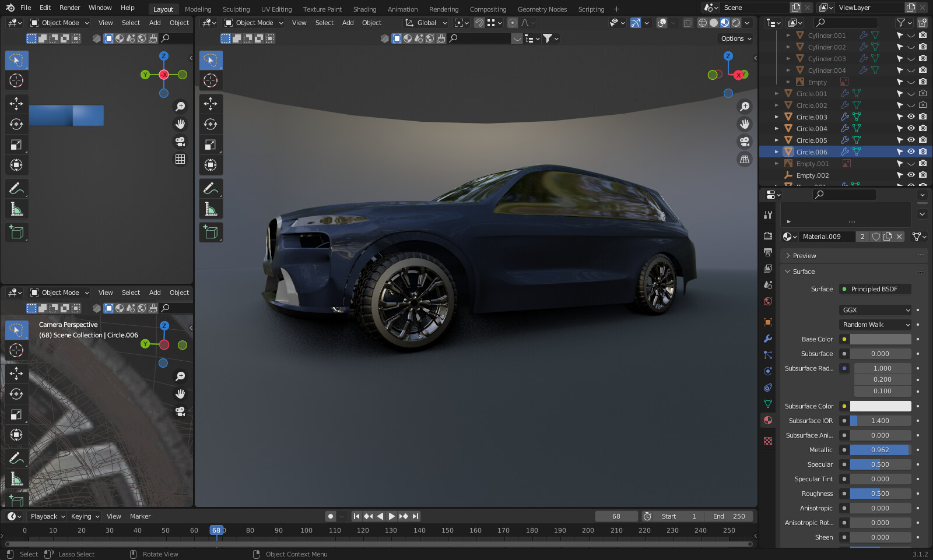Open the Material properties tab
Screen dimensions: 933x560
[768, 420]
